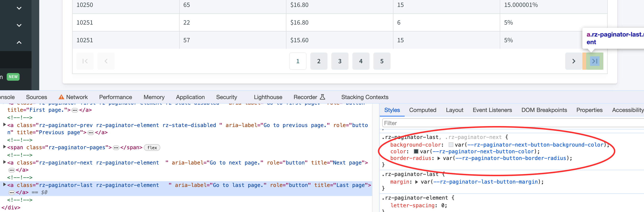Open the Security panel tab
This screenshot has height=212, width=644.
click(x=226, y=97)
